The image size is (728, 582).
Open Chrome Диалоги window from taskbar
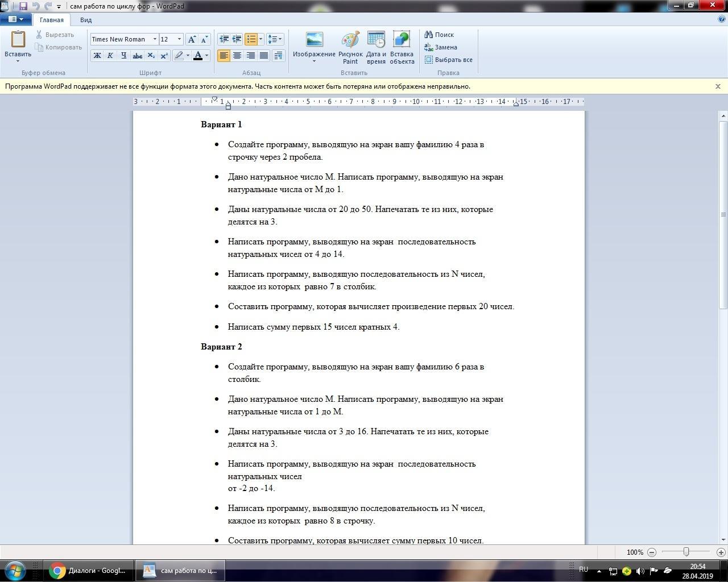[88, 571]
